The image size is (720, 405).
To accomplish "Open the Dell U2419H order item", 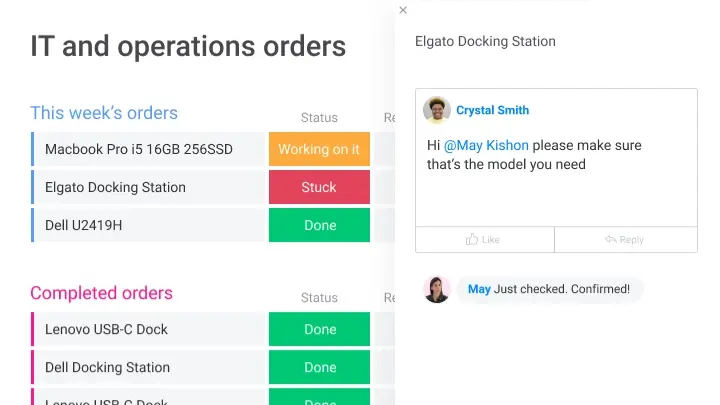I will tap(84, 225).
